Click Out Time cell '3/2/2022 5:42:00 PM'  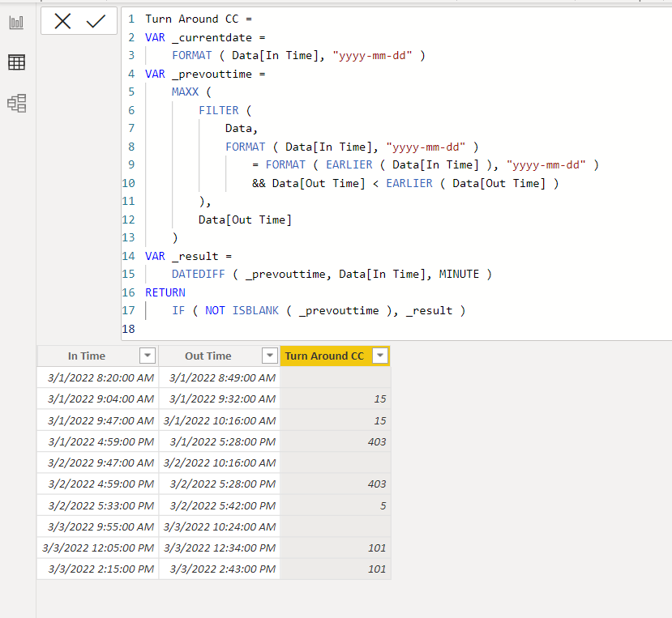(220, 505)
